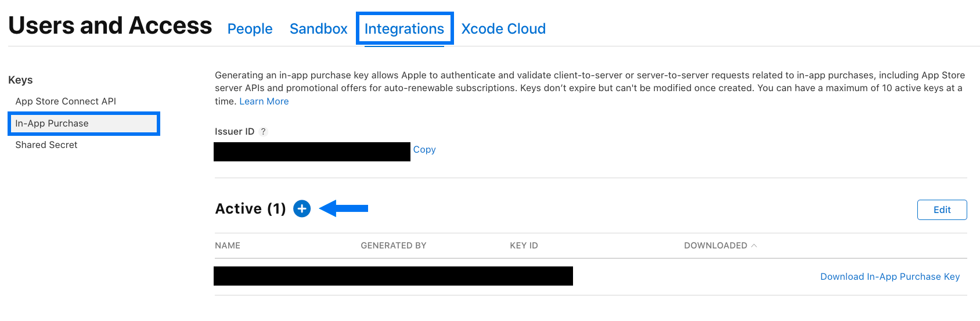
Task: Go to the Xcode Cloud tab
Action: 503,28
